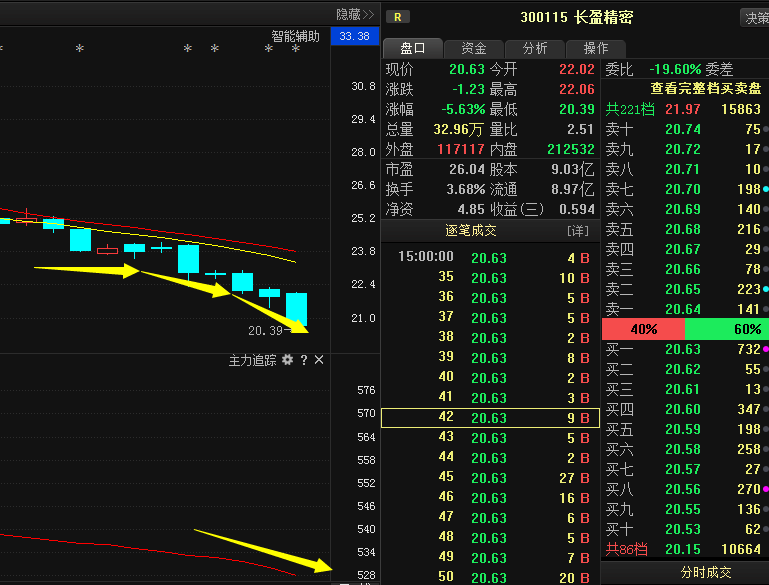This screenshot has height=585, width=769.
Task: Click the 外盘 value 117117
Action: pos(461,149)
